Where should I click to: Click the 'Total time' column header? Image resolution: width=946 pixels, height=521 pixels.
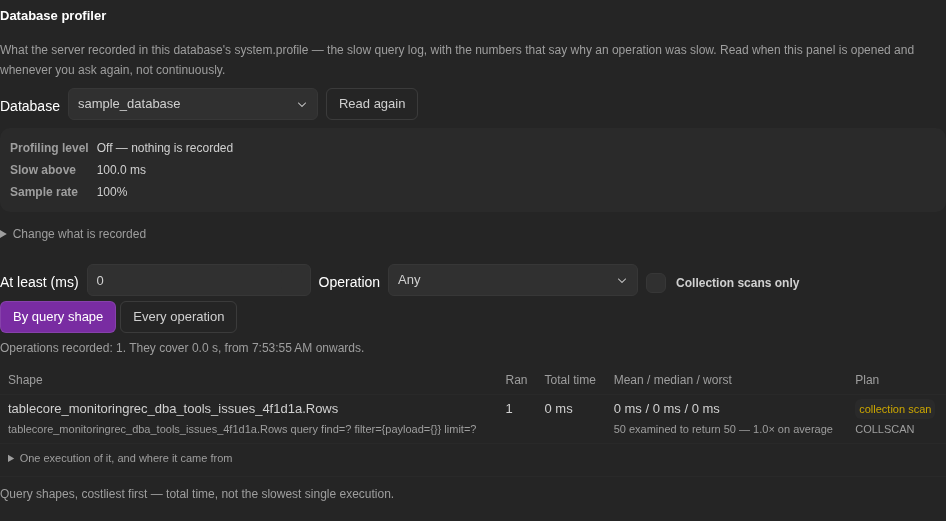(x=570, y=380)
